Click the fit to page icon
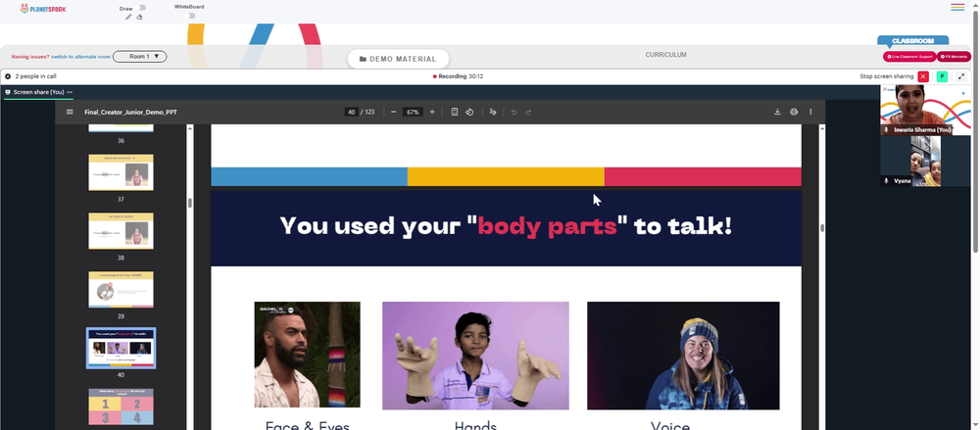 pyautogui.click(x=455, y=112)
